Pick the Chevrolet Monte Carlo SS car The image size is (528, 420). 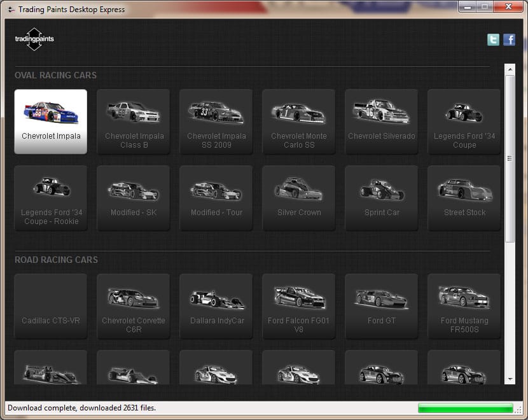[299, 122]
